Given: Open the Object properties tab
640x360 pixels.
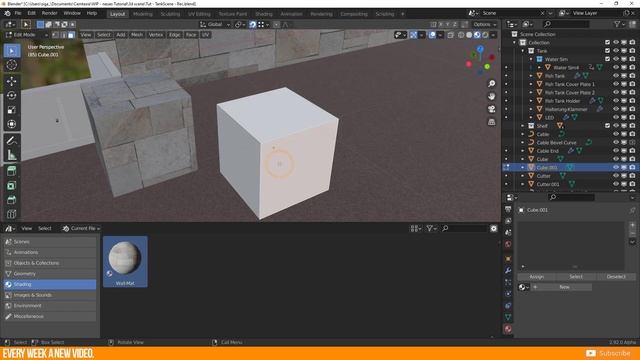Looking at the screenshot, I should coord(508,258).
